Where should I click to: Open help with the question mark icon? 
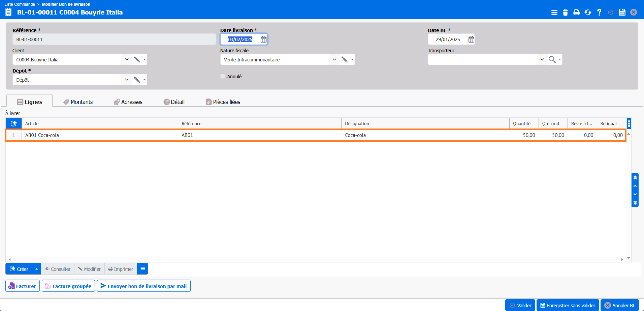599,12
